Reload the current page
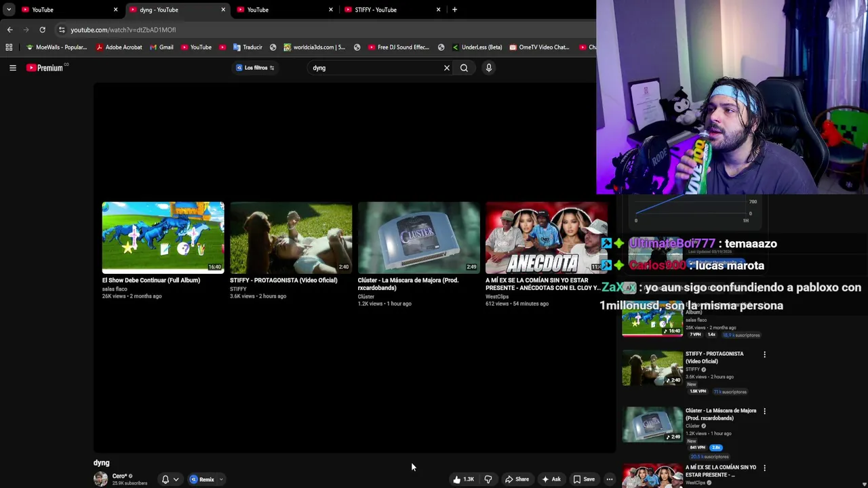This screenshot has width=868, height=488. [x=42, y=30]
